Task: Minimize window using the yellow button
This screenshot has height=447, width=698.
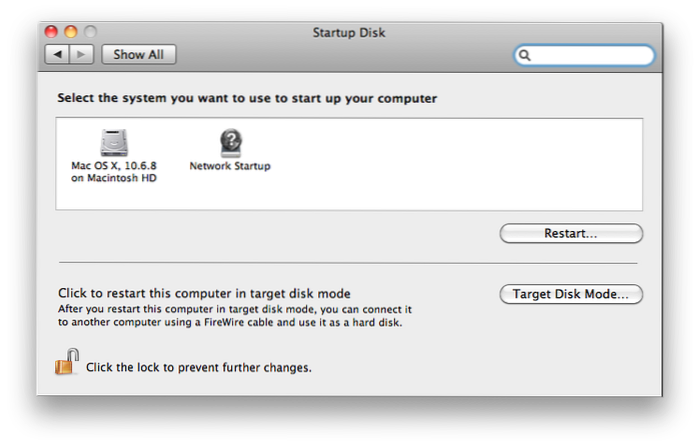Action: [x=70, y=33]
